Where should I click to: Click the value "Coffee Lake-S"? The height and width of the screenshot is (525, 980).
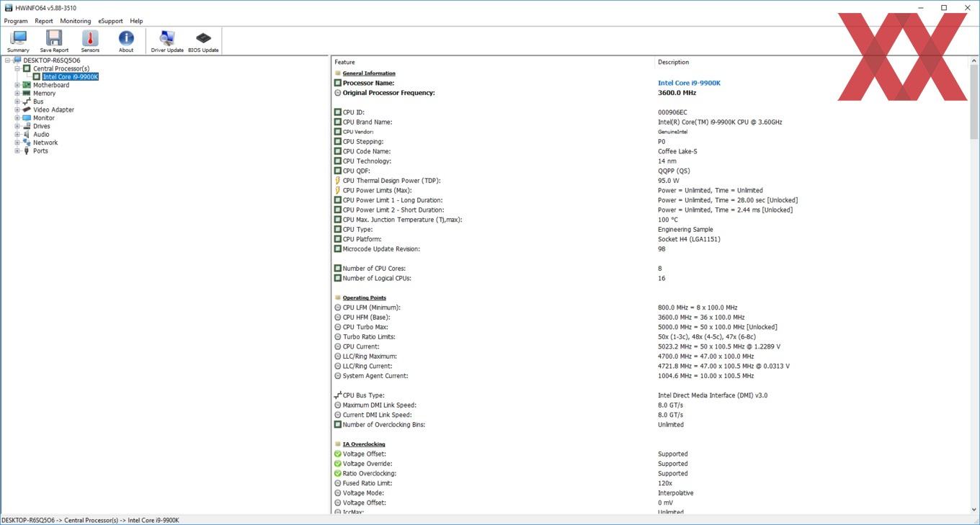[677, 151]
